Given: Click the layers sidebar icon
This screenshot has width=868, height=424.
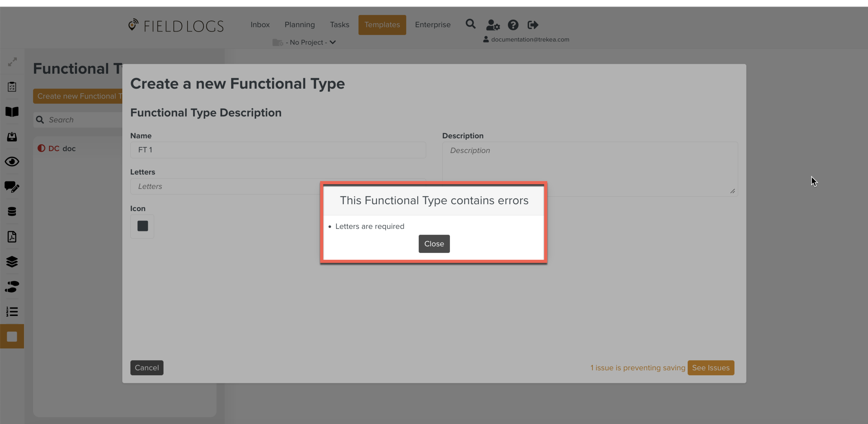Looking at the screenshot, I should click(x=12, y=262).
